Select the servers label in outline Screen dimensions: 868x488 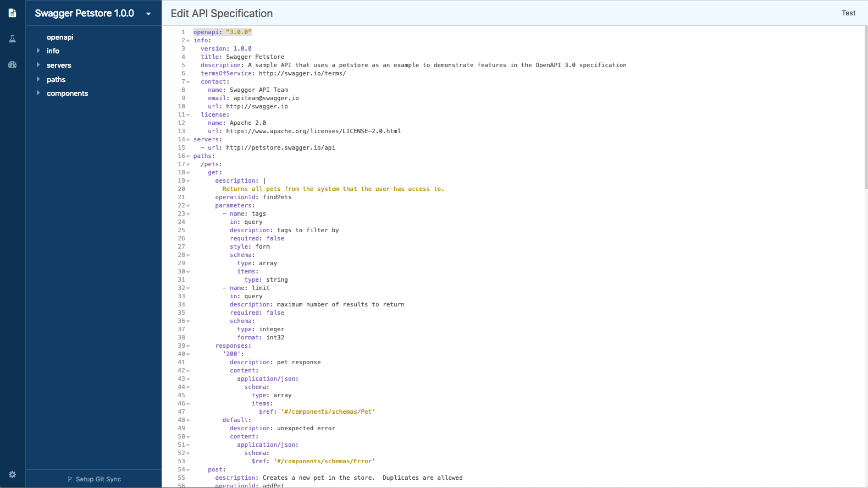59,65
